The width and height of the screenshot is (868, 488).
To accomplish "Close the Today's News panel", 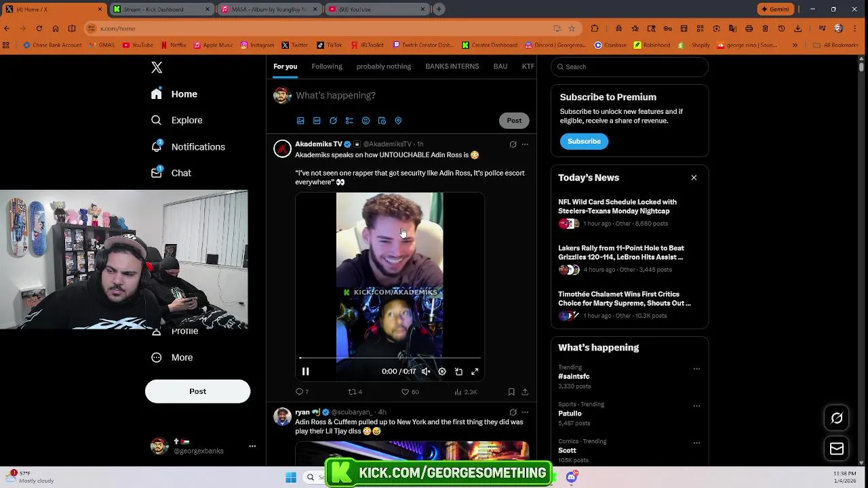I will (694, 178).
